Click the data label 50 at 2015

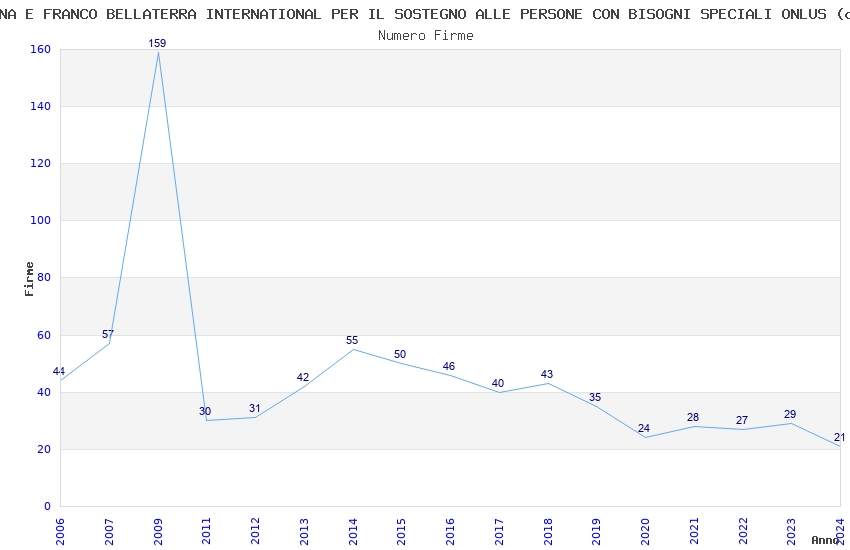[x=400, y=354]
